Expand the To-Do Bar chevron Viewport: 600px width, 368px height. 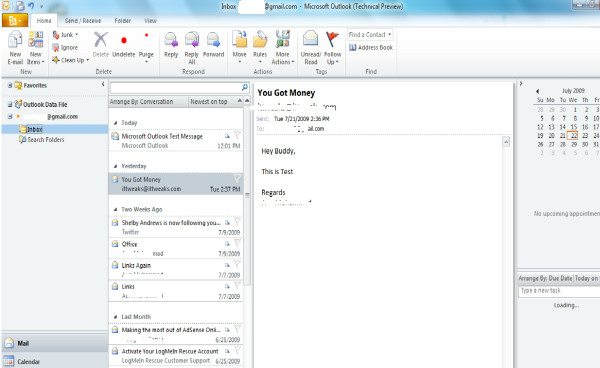pos(520,83)
